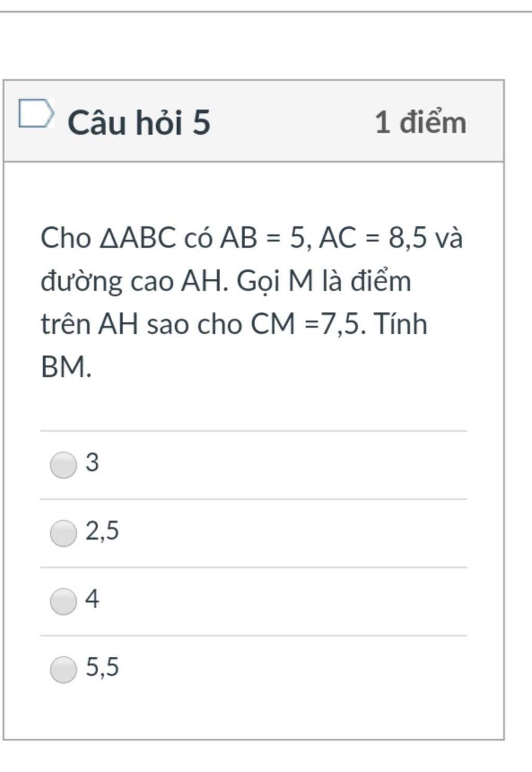Click the "1 điểm" points label
Image resolution: width=532 pixels, height=772 pixels.
point(420,123)
